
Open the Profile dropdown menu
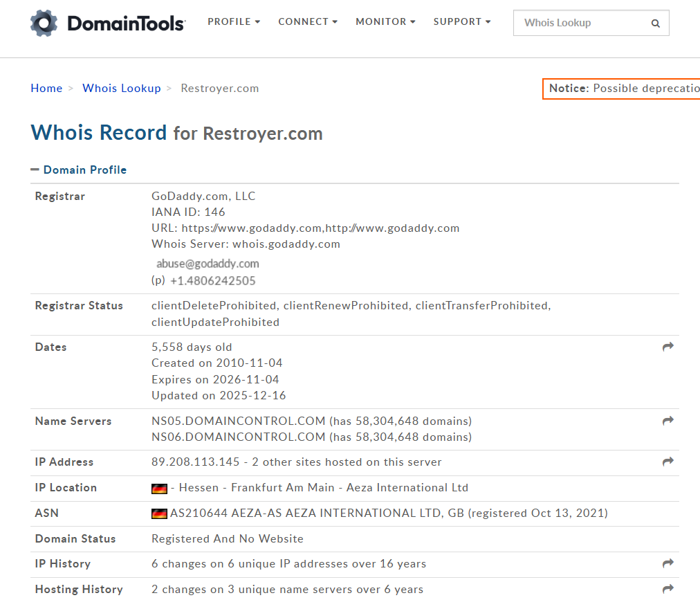click(234, 21)
